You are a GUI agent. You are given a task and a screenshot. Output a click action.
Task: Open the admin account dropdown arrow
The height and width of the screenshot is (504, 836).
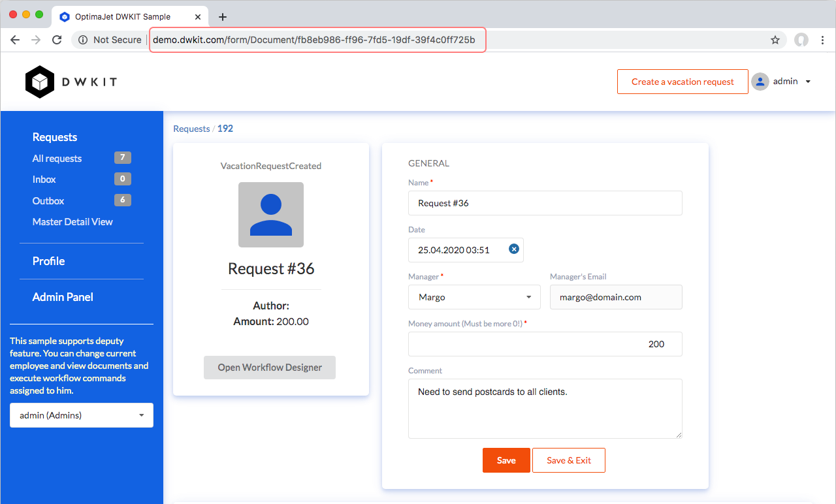click(808, 82)
